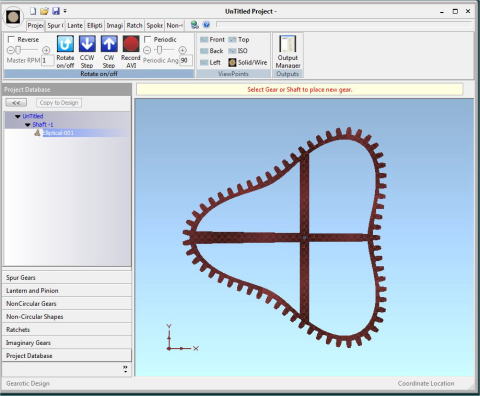Enable the Periodic checkbox
The height and width of the screenshot is (396, 480).
[147, 39]
